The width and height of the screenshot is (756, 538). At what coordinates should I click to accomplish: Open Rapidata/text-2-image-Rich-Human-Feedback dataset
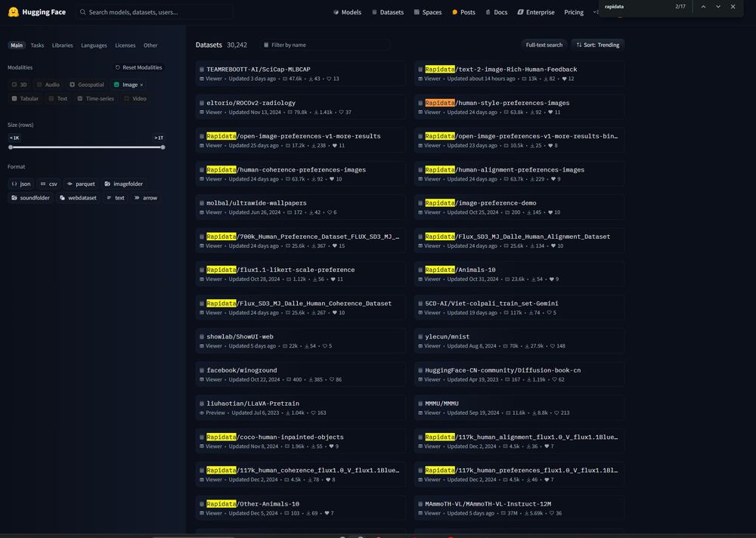point(519,73)
